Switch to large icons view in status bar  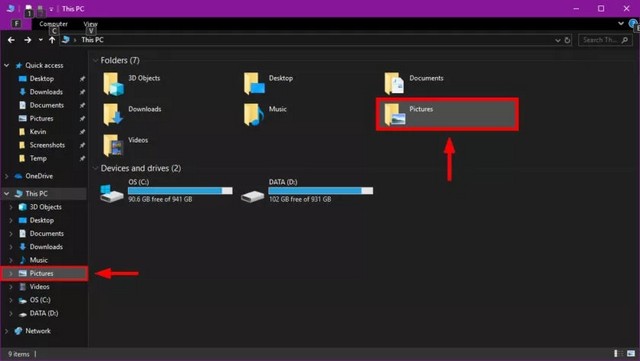point(631,354)
